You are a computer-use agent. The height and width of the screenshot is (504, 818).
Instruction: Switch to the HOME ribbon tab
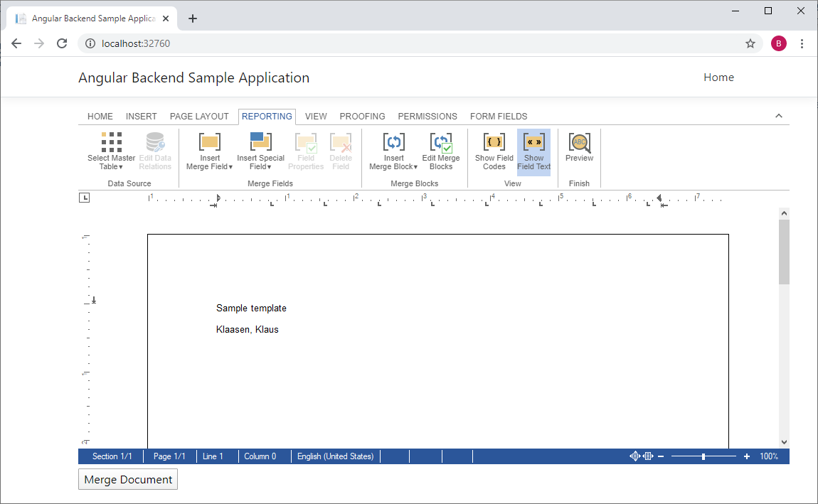pos(100,117)
